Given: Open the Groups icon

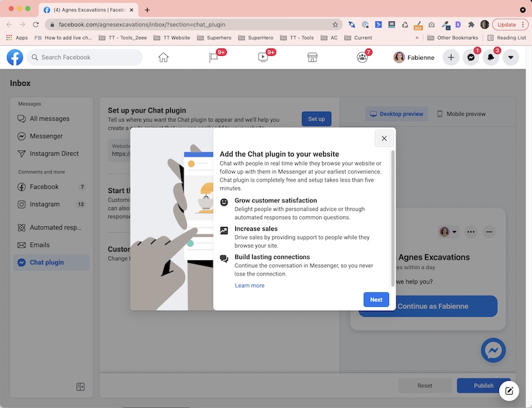Looking at the screenshot, I should point(362,57).
